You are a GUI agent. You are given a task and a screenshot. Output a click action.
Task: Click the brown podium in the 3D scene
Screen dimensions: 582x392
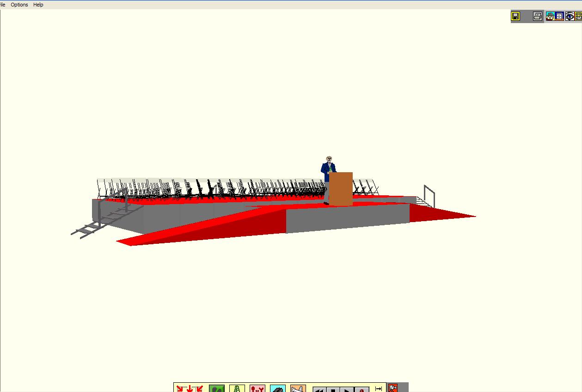tap(341, 189)
